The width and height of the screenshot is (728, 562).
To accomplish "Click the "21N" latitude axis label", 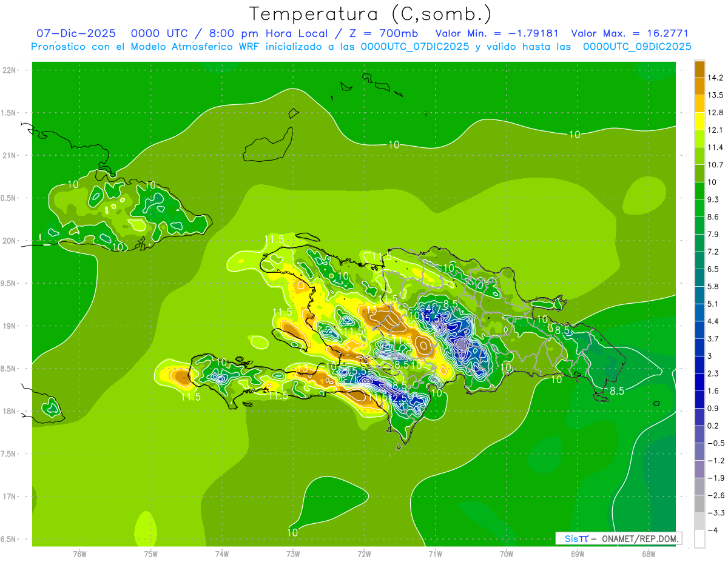I will pos(10,156).
